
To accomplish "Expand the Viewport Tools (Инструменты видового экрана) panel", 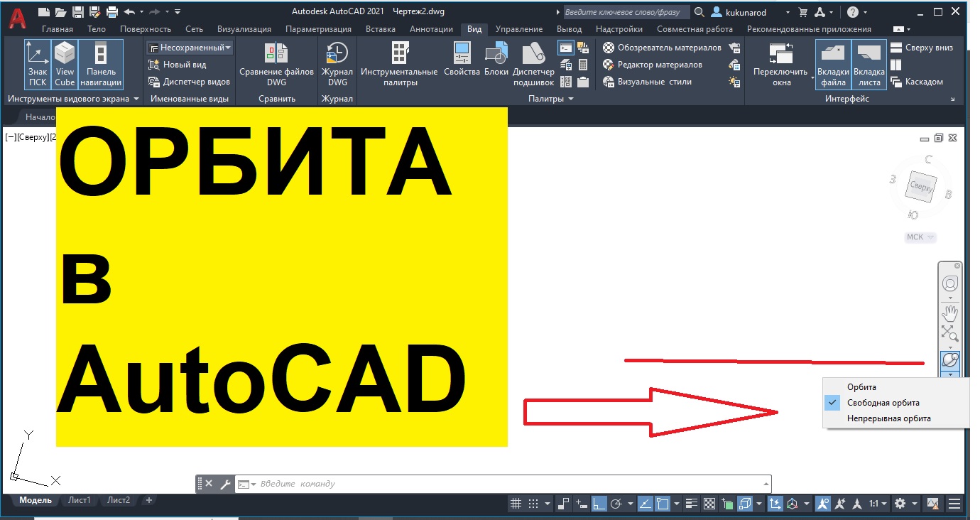I will coord(73,99).
